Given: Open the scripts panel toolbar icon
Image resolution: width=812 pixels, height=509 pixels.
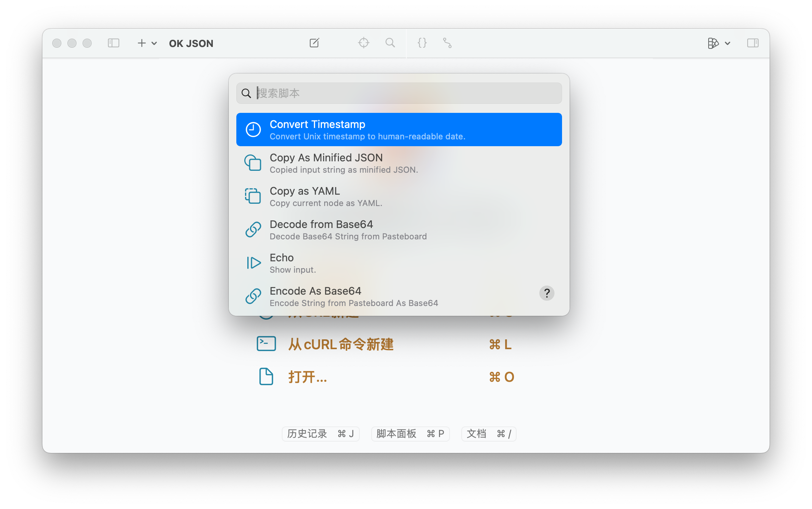Looking at the screenshot, I should pyautogui.click(x=713, y=43).
